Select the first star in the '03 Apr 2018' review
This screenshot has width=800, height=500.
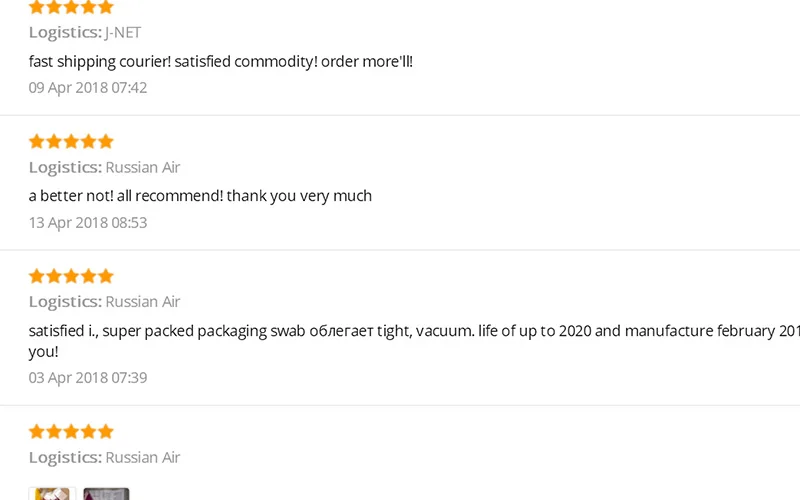click(36, 276)
